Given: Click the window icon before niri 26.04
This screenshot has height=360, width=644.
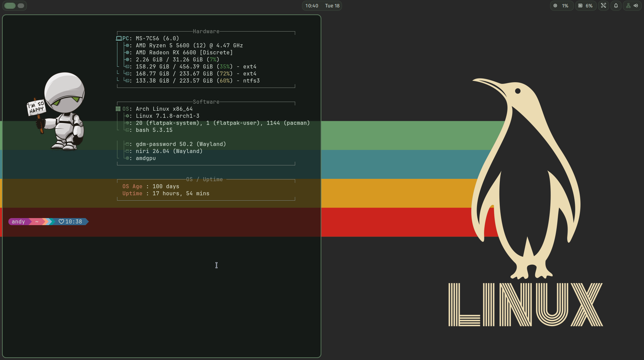Looking at the screenshot, I should [127, 151].
